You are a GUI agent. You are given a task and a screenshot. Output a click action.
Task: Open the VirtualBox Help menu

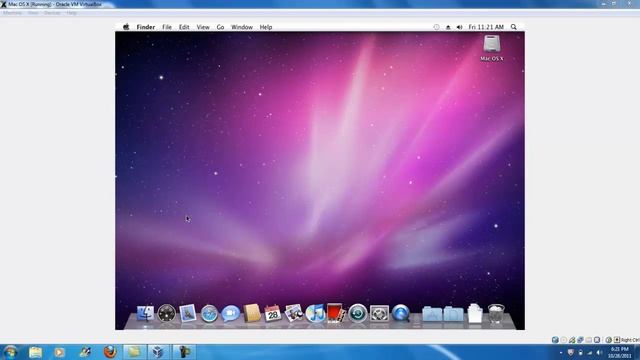(x=71, y=13)
